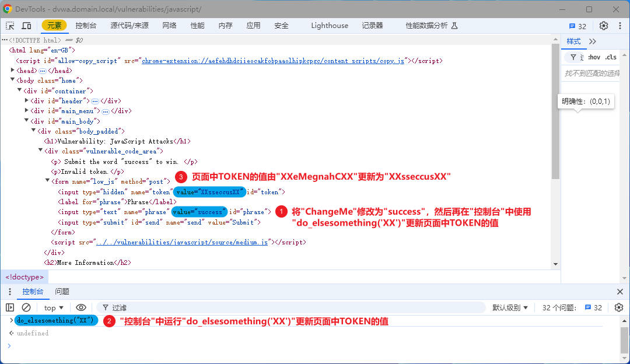Select the label for phrase line
The width and height of the screenshot is (630, 364).
tap(117, 202)
